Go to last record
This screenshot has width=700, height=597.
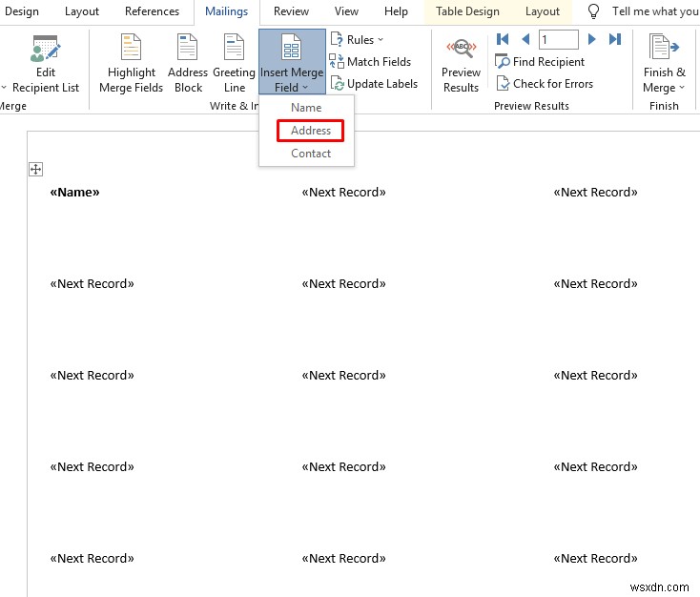click(615, 39)
